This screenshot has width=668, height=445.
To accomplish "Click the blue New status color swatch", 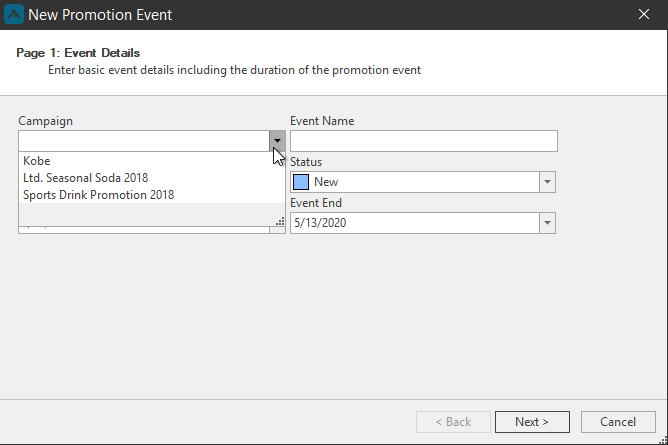I will 301,182.
